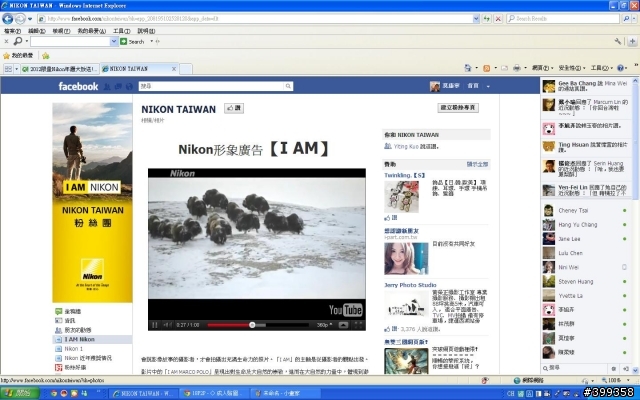The height and width of the screenshot is (400, 640).
Task: Open the recent pages dropdown arrow
Action: tap(30, 19)
